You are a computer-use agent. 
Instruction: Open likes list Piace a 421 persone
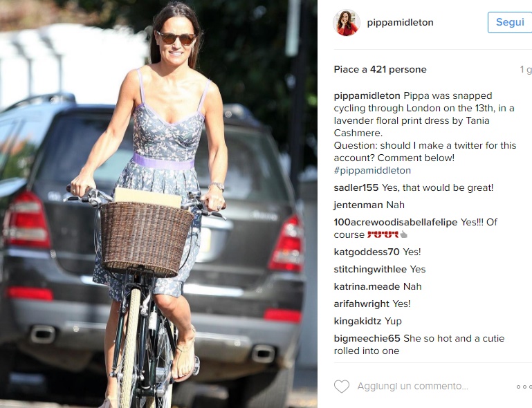coord(380,70)
